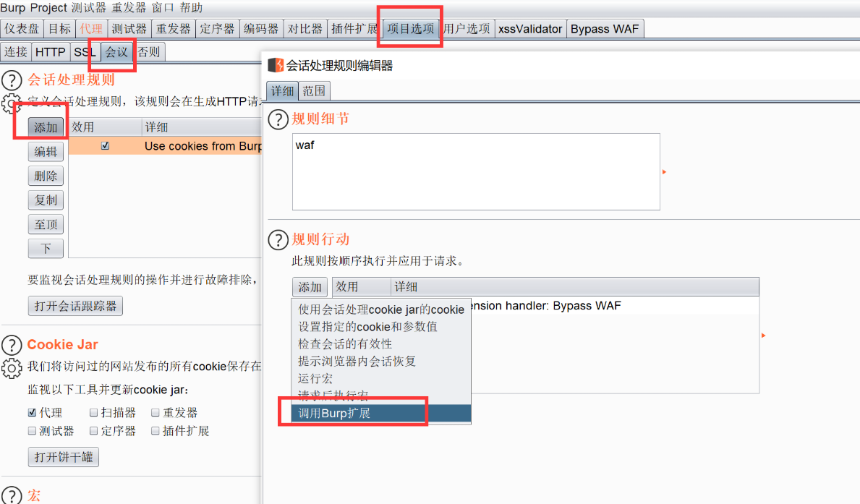Open the 用户选项 tab
This screenshot has height=504, width=860.
tap(467, 28)
